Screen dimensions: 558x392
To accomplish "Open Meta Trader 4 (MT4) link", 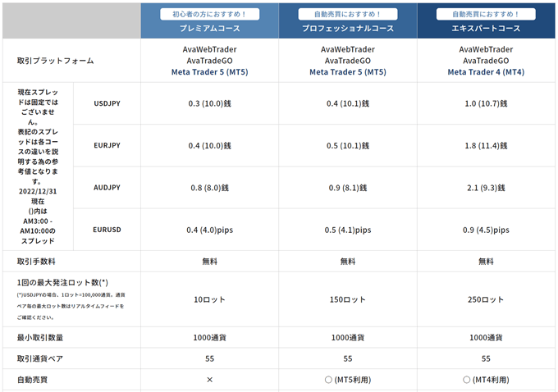I will pos(486,72).
